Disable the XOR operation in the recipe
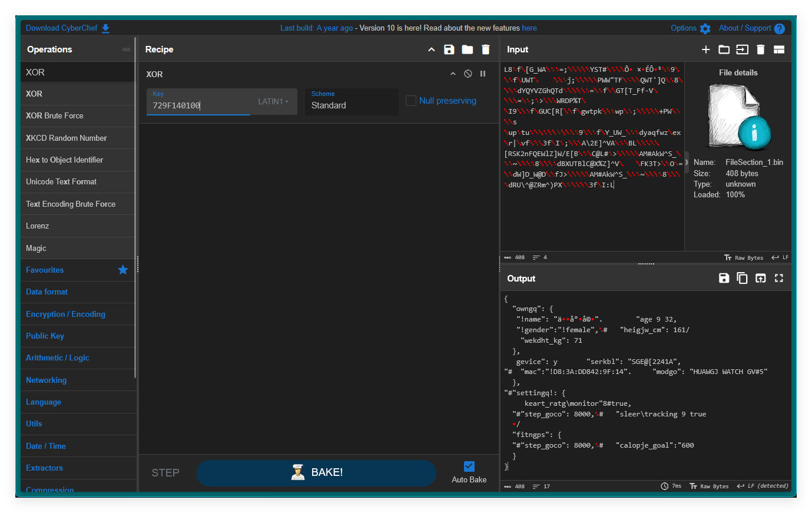 point(468,74)
